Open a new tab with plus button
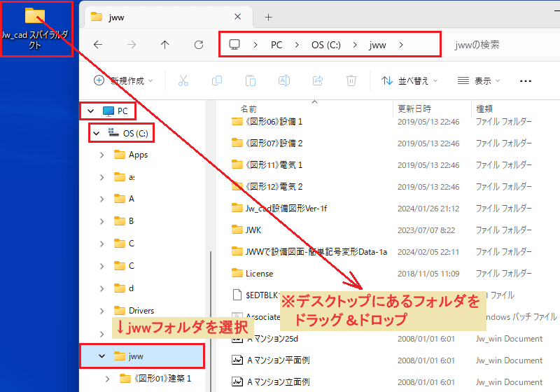This screenshot has height=392, width=560. 268,17
